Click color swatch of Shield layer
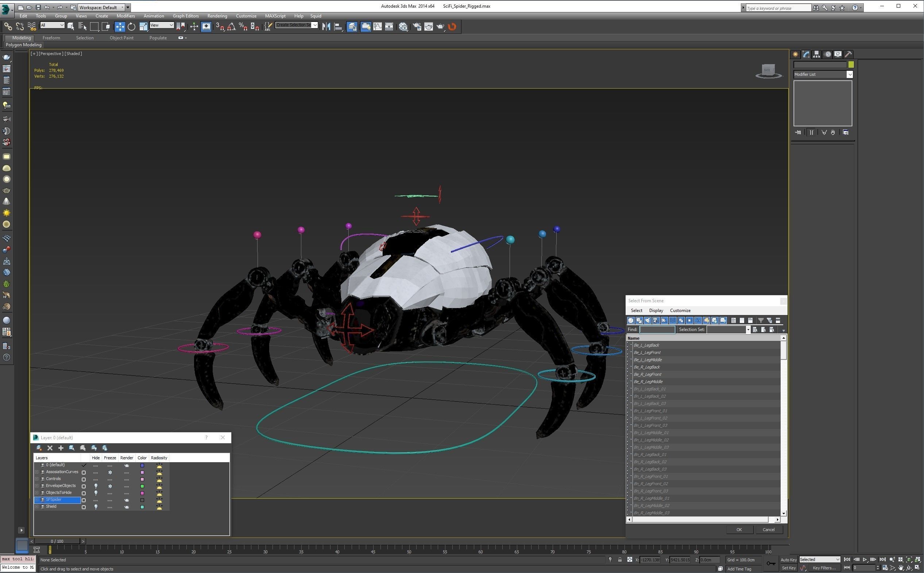 coord(142,507)
